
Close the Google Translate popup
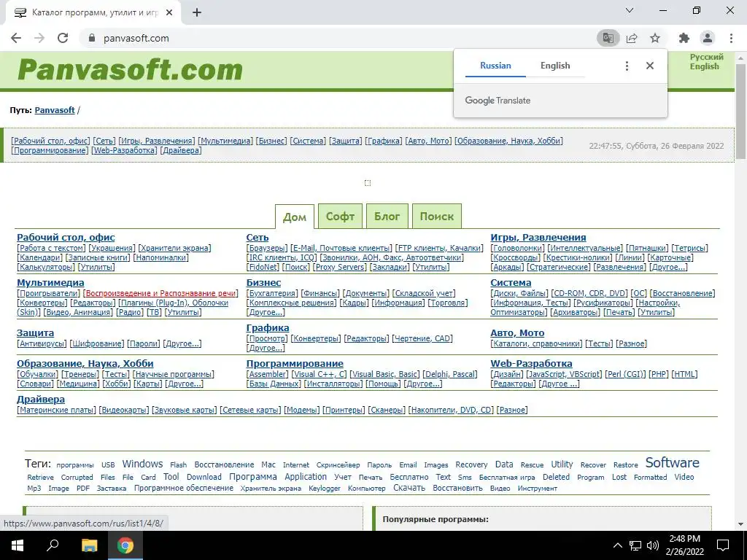pyautogui.click(x=650, y=66)
